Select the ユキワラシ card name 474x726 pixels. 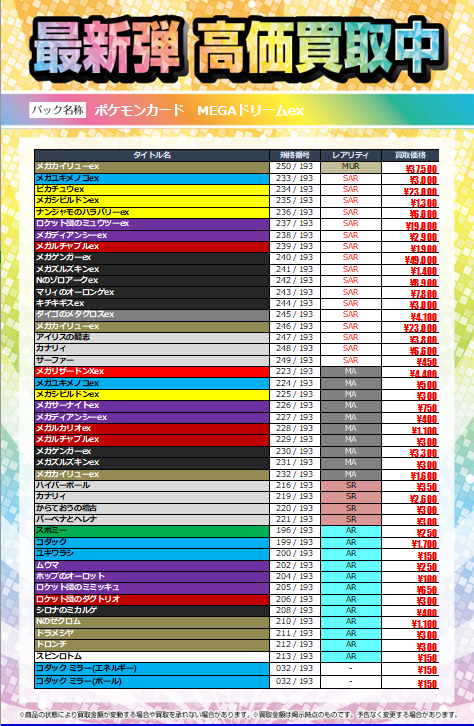coord(55,553)
